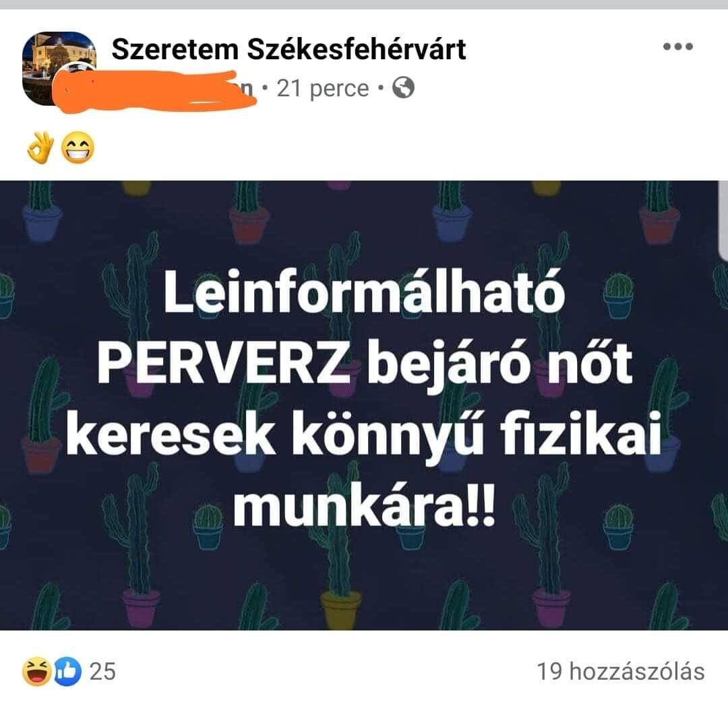The height and width of the screenshot is (712, 728).
Task: Click the public globe visibility icon
Action: coord(403,88)
